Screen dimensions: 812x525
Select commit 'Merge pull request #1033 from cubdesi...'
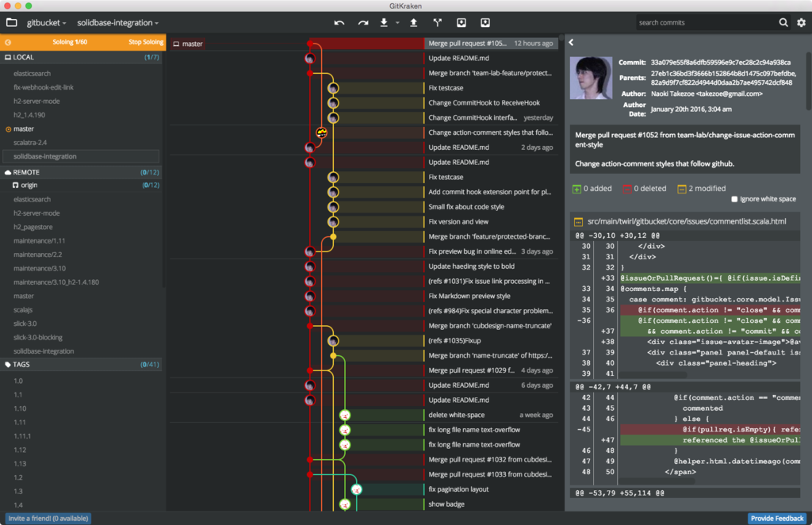coord(491,474)
